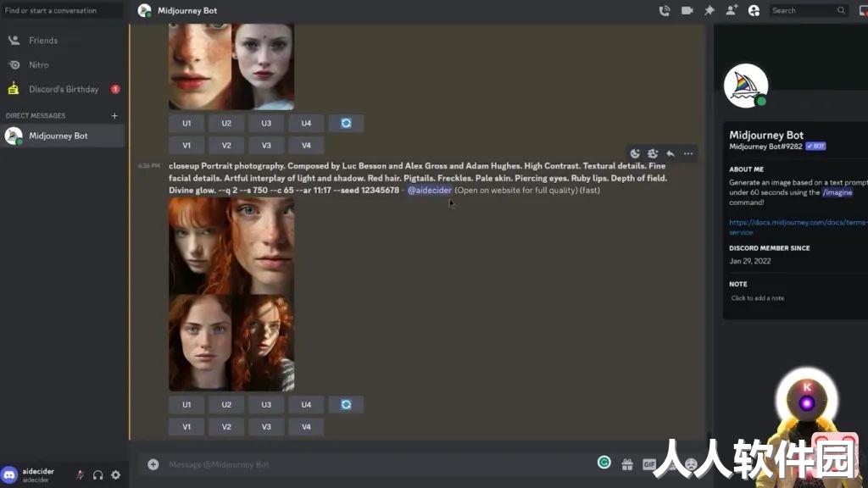This screenshot has height=488, width=868.
Task: Click V3 under the upper image grid
Action: click(x=266, y=146)
